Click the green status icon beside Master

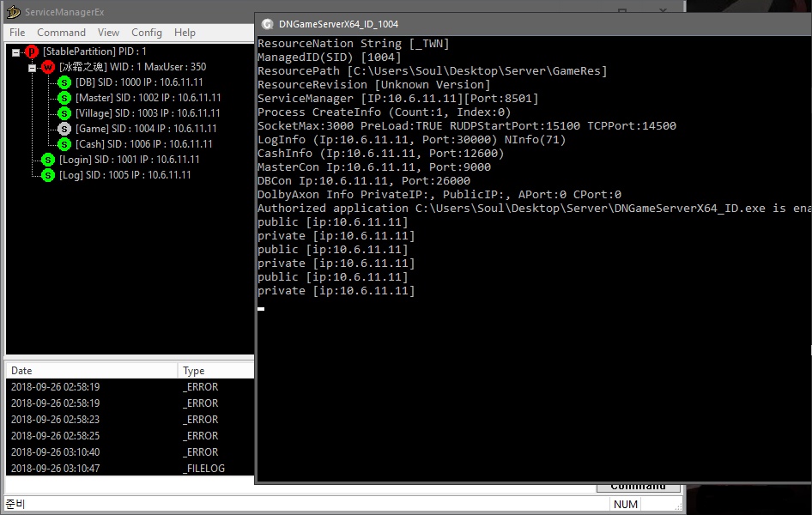click(x=64, y=98)
